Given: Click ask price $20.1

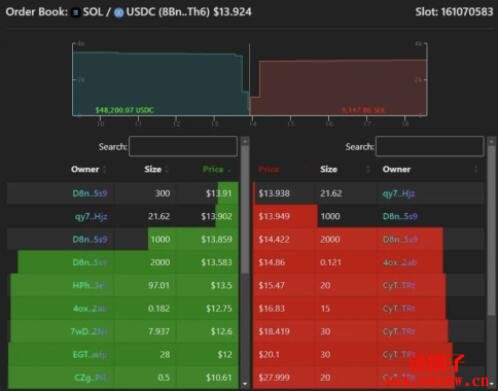Looking at the screenshot, I should tap(269, 354).
